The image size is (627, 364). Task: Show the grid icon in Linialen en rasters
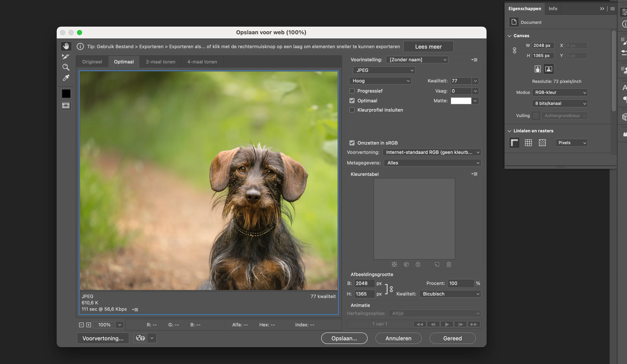point(528,143)
